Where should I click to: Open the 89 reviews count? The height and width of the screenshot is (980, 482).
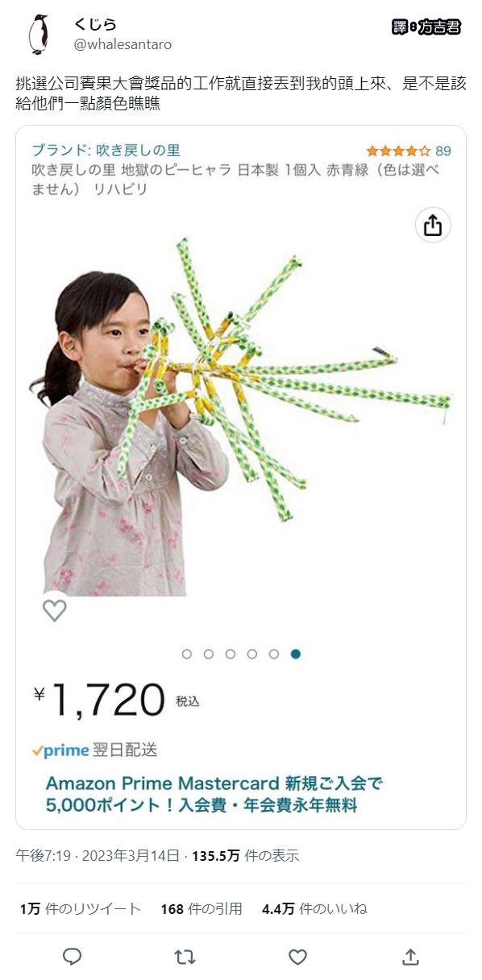pos(443,151)
